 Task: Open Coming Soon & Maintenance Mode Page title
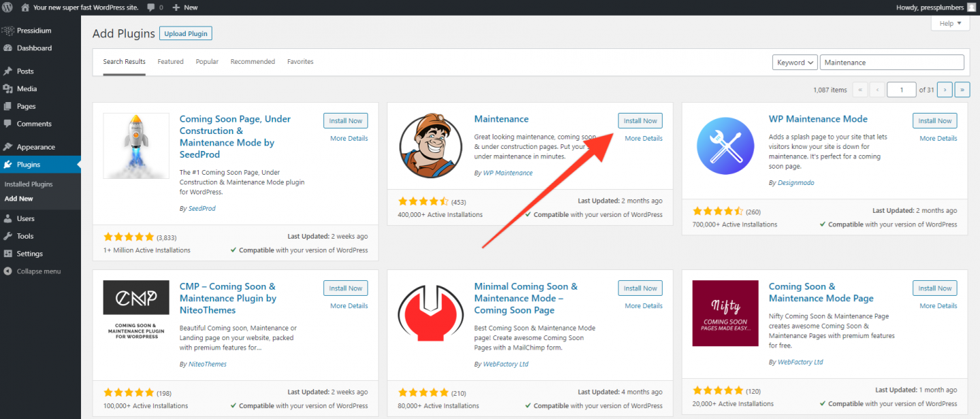click(821, 292)
